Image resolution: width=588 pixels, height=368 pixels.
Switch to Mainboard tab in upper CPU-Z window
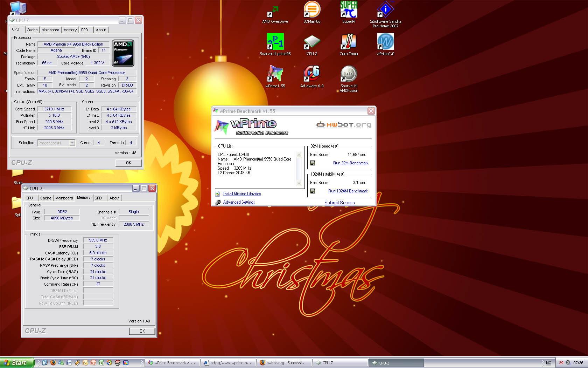(50, 30)
